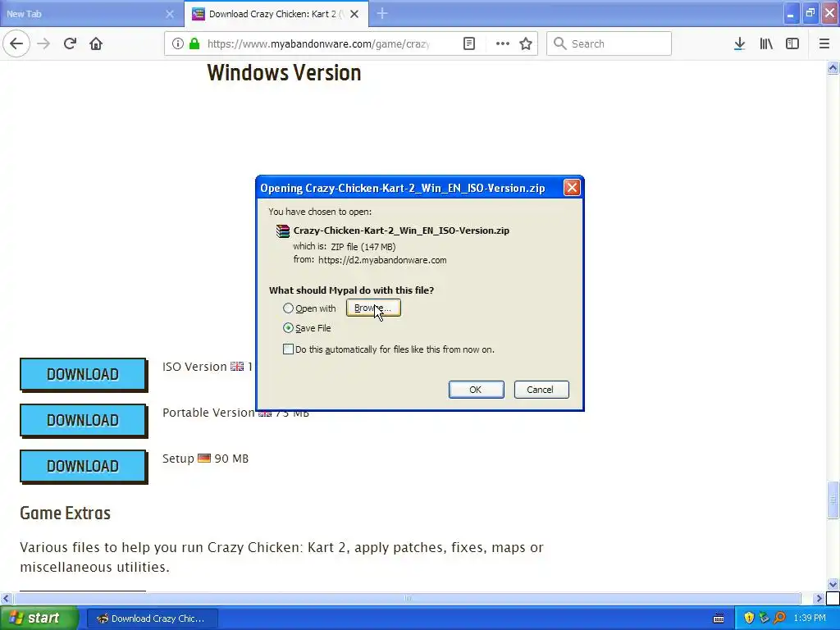Show site information icon in address bar
The width and height of the screenshot is (840, 630).
pos(177,43)
